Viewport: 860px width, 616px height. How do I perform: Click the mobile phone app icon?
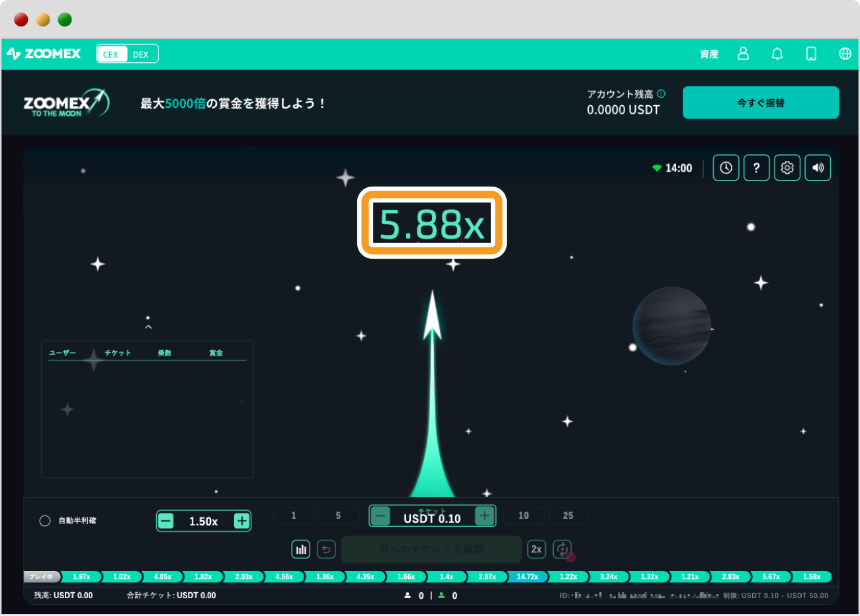(811, 54)
